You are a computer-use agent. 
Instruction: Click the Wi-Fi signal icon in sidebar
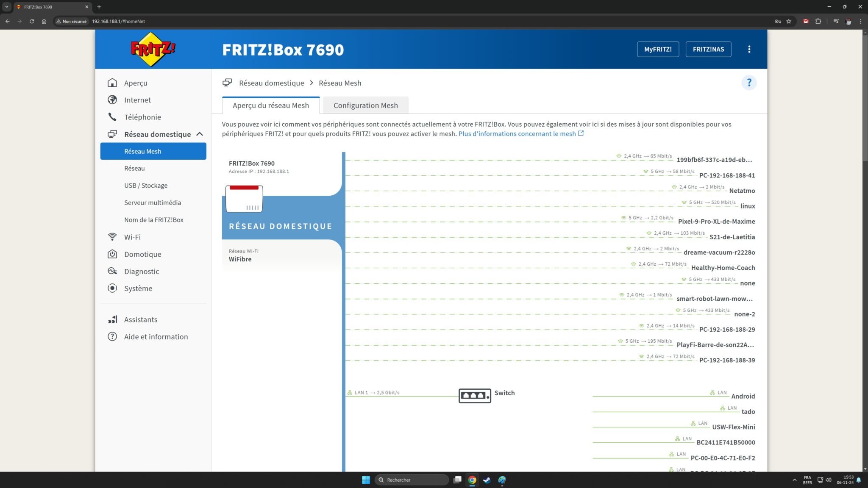(112, 236)
